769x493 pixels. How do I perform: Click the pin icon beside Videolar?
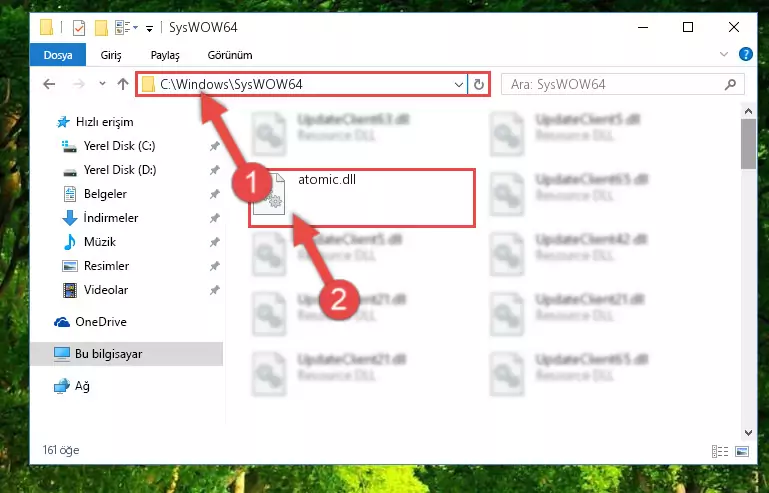point(214,290)
